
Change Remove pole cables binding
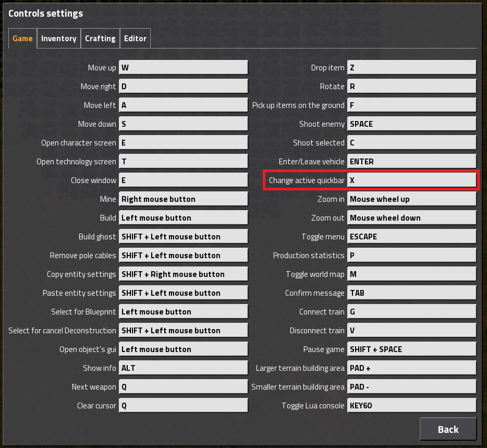[183, 256]
